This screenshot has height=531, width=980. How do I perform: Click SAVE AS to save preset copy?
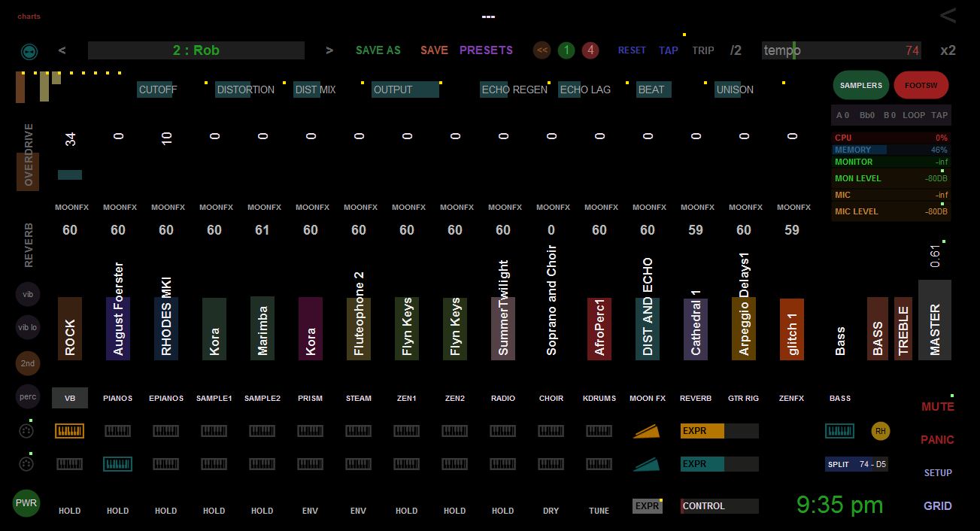click(378, 50)
